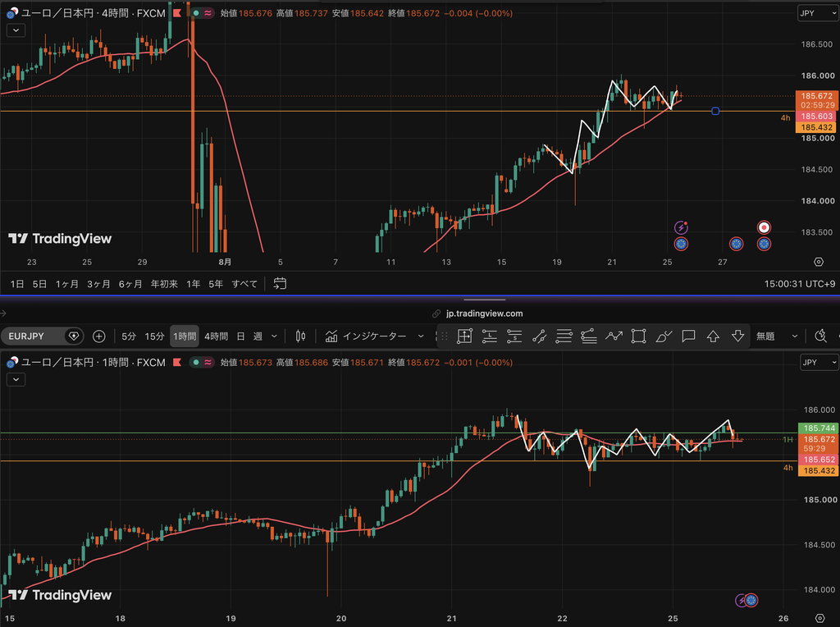Expand the chevron next to 無題

tap(794, 336)
